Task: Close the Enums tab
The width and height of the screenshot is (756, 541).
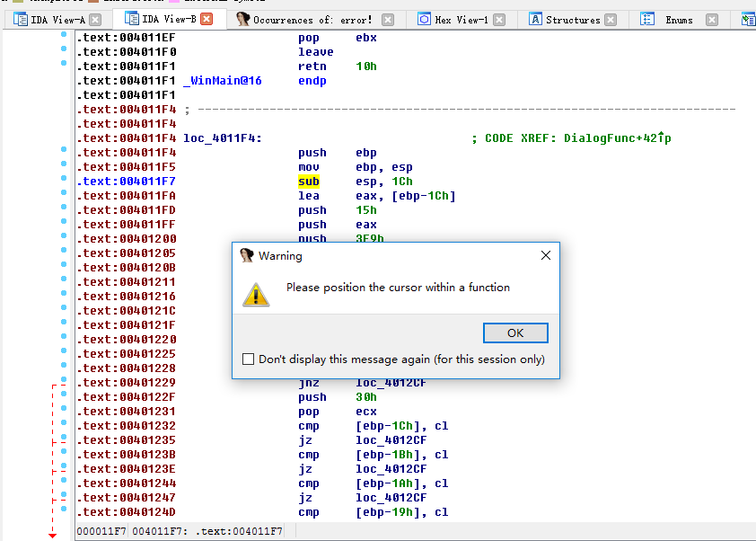Action: point(712,20)
